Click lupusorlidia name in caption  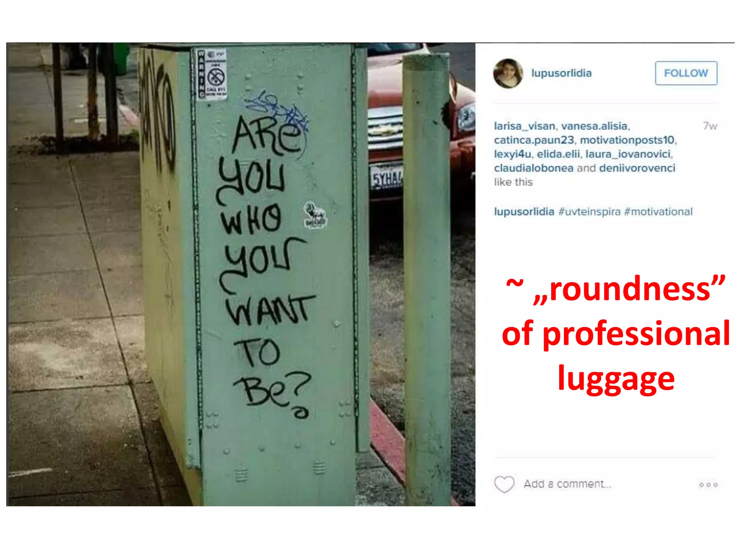click(524, 212)
